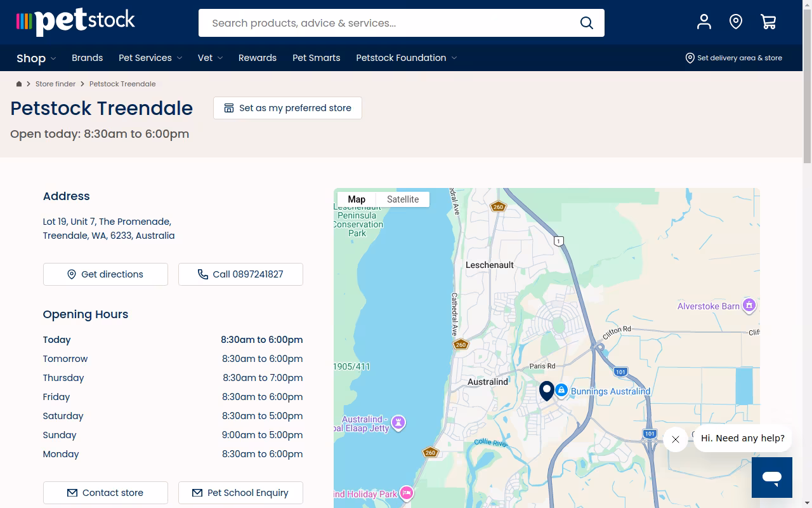
Task: Close the help chat bubble
Action: click(x=676, y=439)
